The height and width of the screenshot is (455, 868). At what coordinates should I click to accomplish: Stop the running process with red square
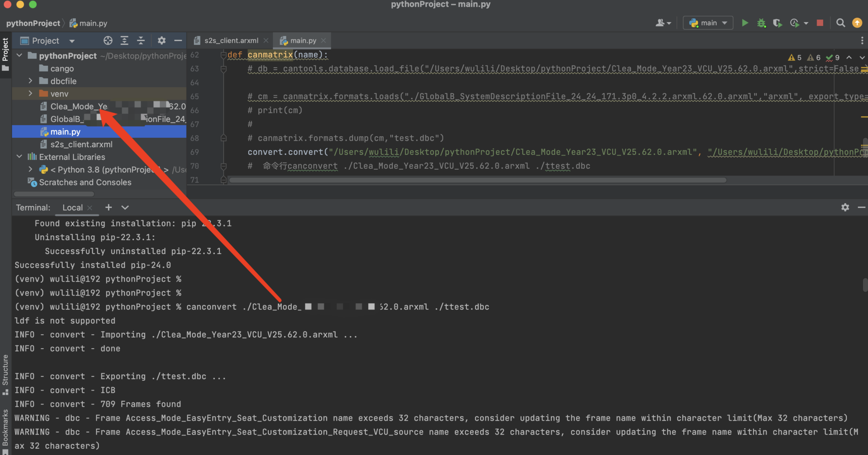point(820,23)
